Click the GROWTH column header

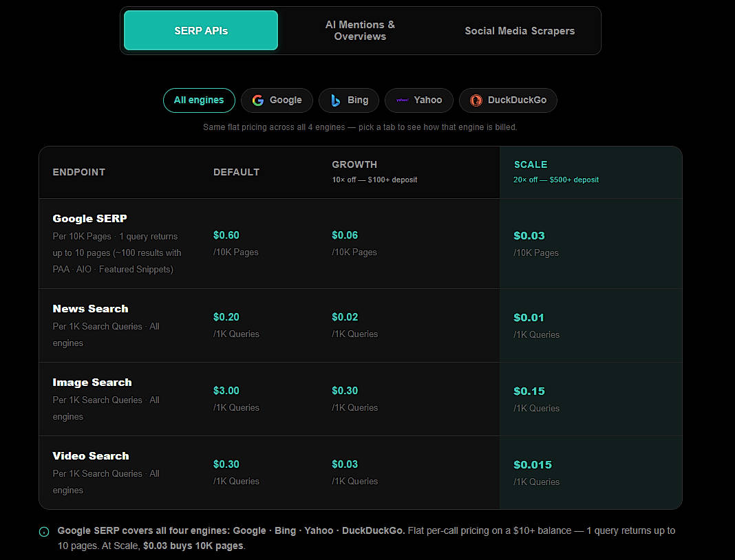point(354,164)
